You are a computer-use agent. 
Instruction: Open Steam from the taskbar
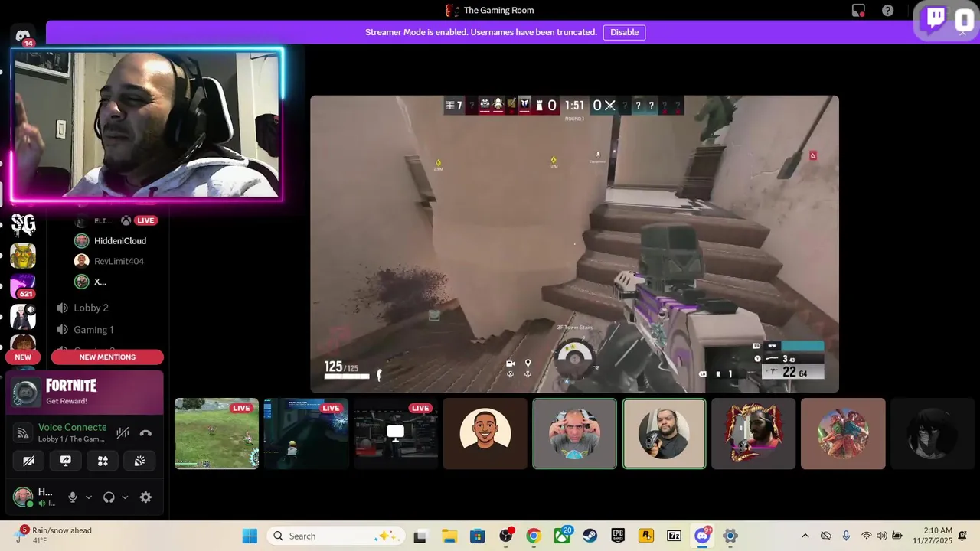[x=590, y=536]
